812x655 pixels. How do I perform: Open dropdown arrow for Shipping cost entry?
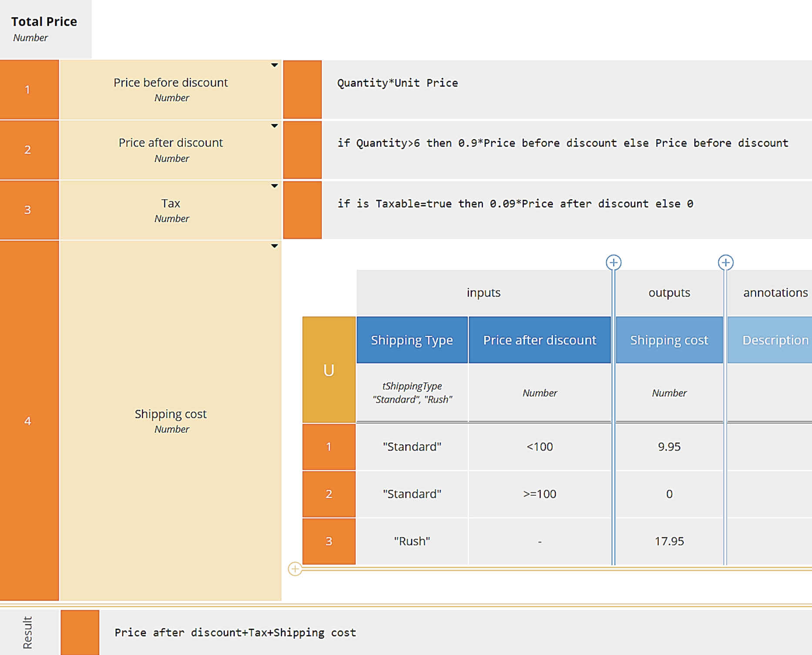click(x=274, y=246)
